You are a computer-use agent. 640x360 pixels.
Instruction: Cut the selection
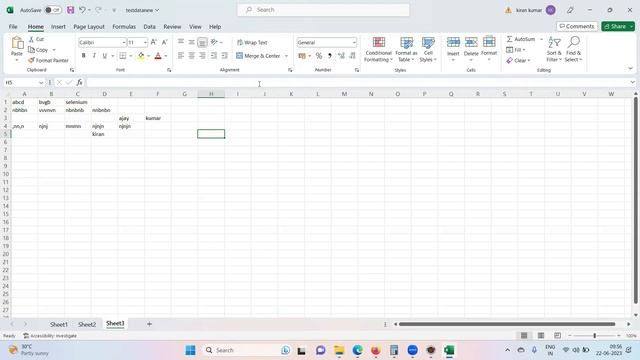click(x=36, y=39)
